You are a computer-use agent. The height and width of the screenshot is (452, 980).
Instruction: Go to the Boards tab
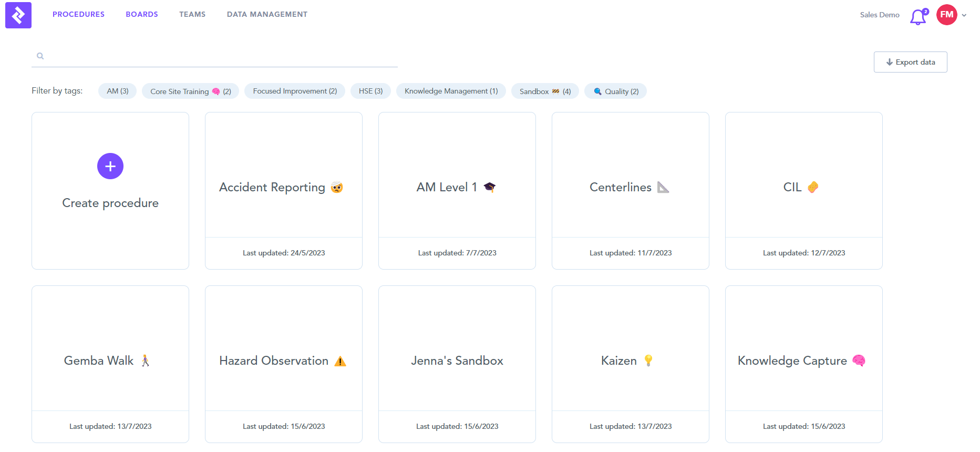pos(142,14)
